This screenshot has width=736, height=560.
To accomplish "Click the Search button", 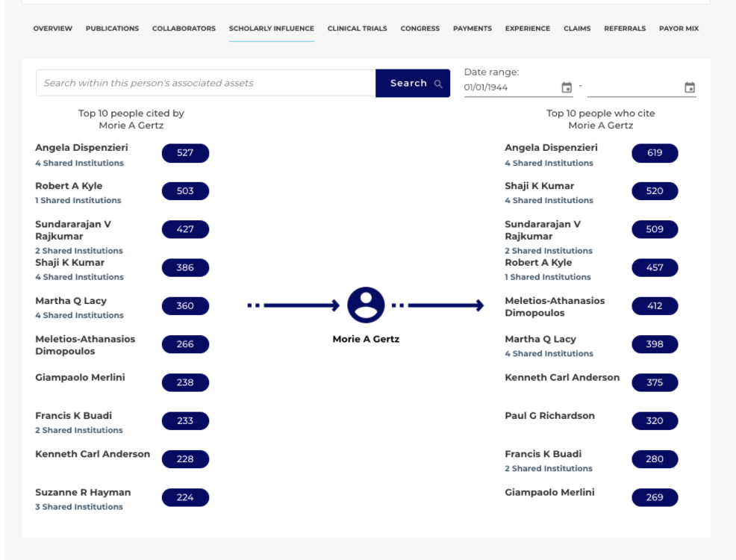I will [x=413, y=83].
